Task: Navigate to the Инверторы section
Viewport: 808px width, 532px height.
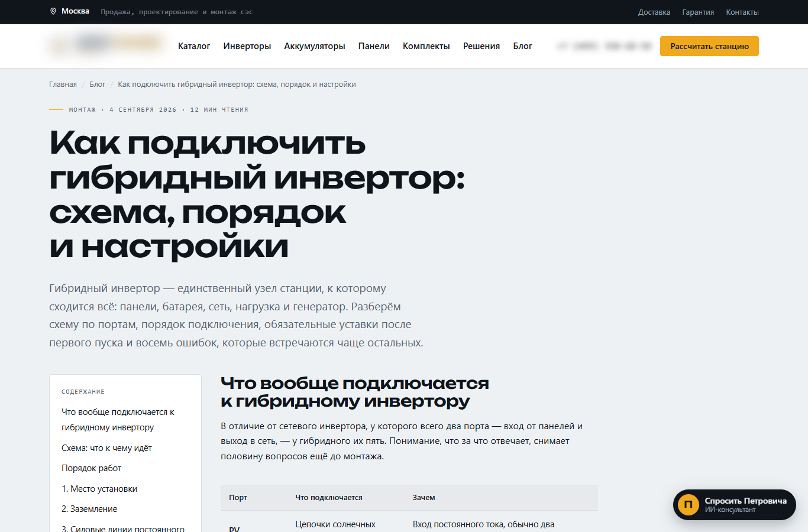Action: coord(247,46)
